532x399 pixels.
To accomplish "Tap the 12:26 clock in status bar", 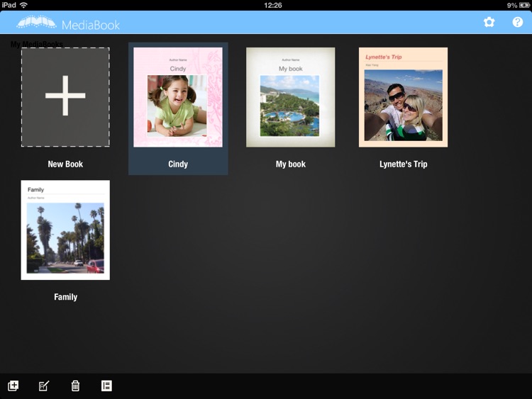I will pyautogui.click(x=273, y=5).
